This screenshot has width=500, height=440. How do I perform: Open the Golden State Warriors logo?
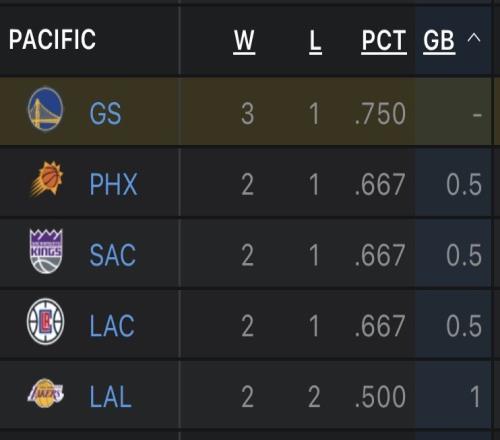click(x=45, y=109)
